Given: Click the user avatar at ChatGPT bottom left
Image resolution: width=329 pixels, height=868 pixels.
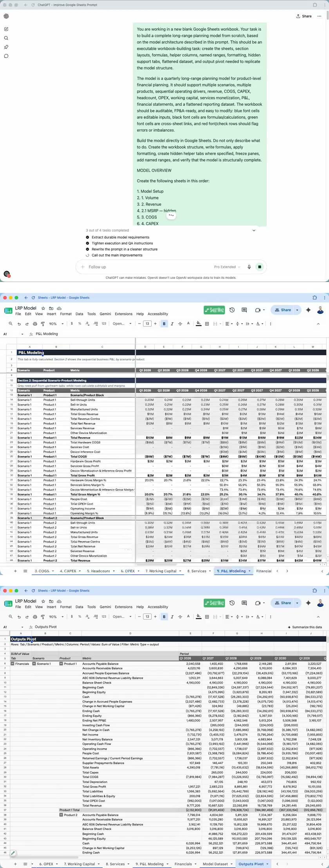Looking at the screenshot, I should tap(7, 274).
